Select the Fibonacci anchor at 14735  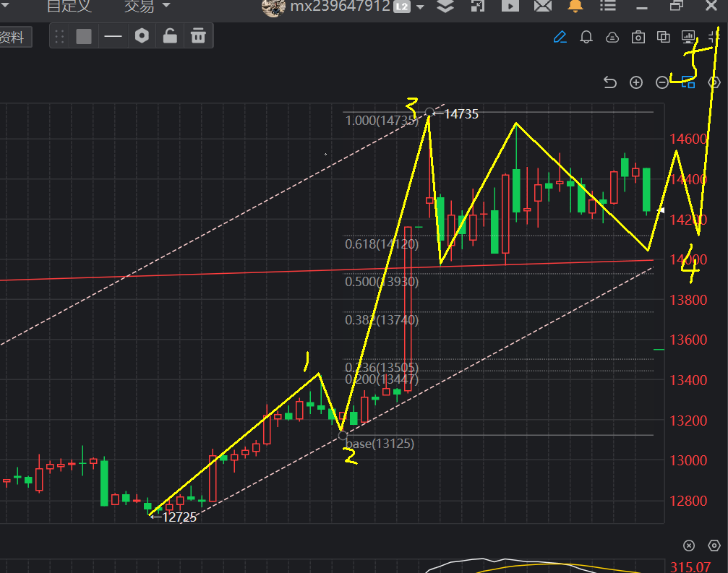click(x=429, y=113)
